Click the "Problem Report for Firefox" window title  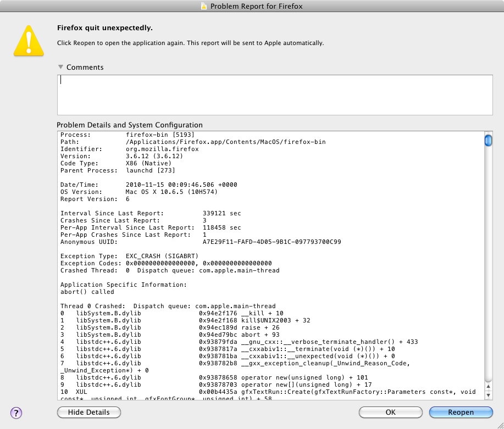256,7
